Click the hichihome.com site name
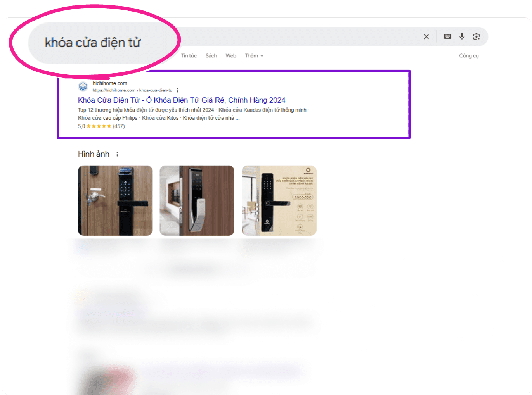 tap(110, 83)
